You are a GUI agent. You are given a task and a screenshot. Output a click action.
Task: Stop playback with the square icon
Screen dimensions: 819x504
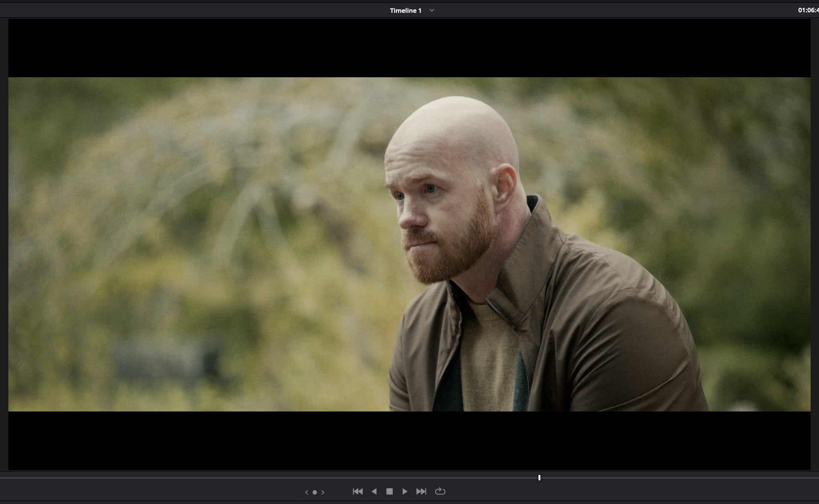click(389, 491)
